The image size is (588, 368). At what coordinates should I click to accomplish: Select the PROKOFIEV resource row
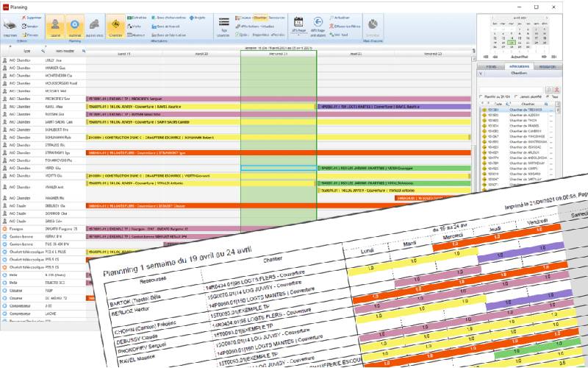click(x=43, y=99)
